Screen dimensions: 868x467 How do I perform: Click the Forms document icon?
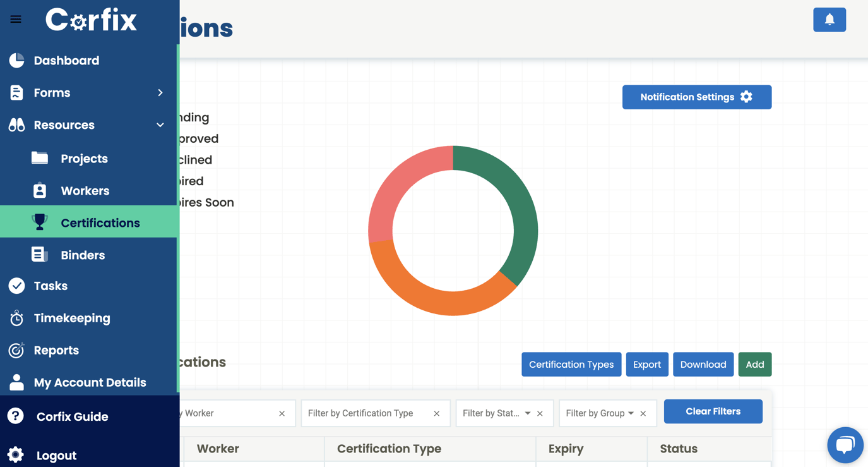pos(16,93)
